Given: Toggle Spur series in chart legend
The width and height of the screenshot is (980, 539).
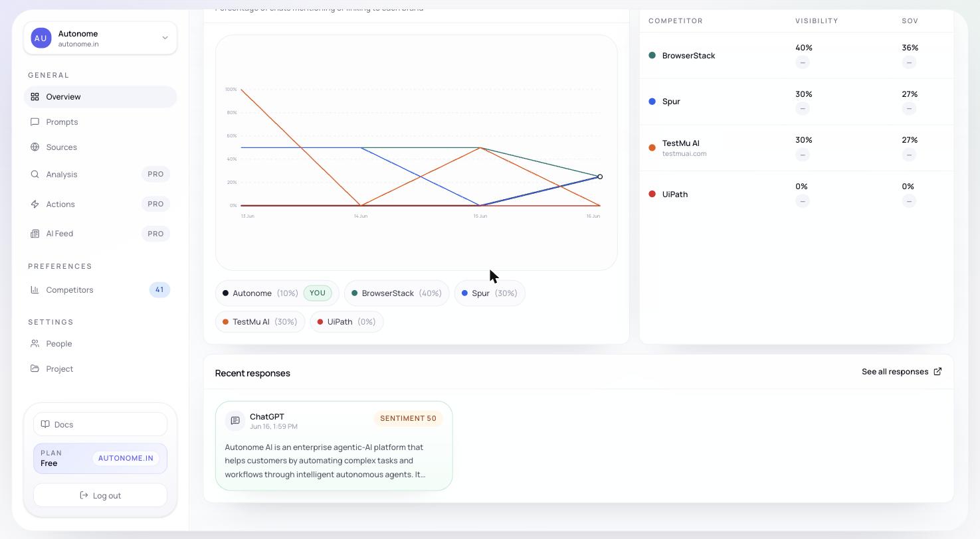Looking at the screenshot, I should click(x=490, y=293).
